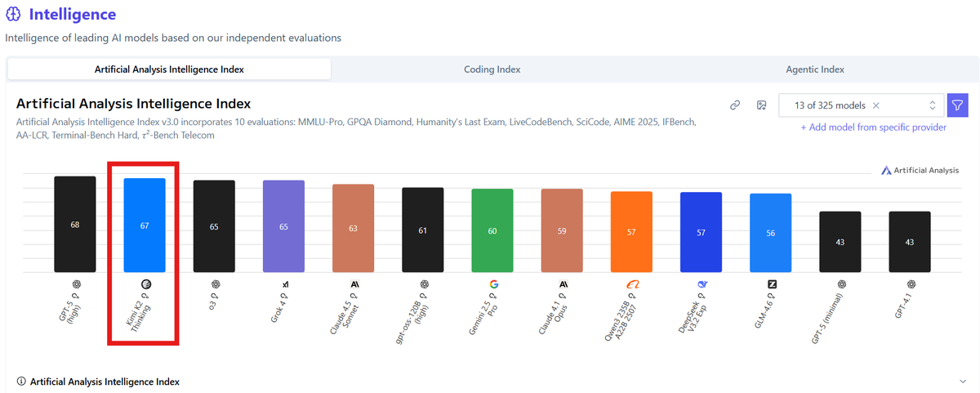Image resolution: width=980 pixels, height=393 pixels.
Task: Click the Kimi K2 Thinking logo icon
Action: tap(145, 284)
